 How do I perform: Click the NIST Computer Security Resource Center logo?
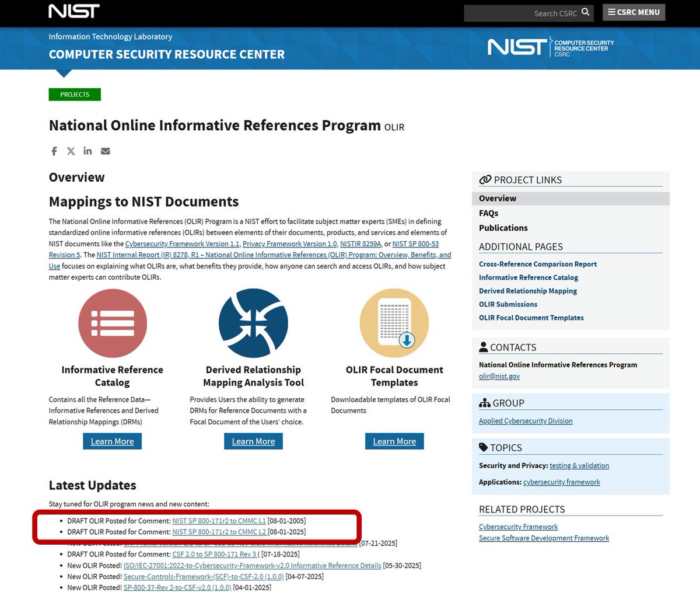[x=551, y=47]
